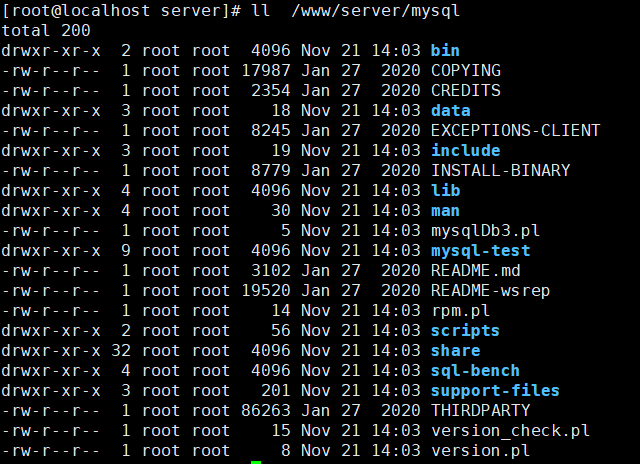Image resolution: width=640 pixels, height=464 pixels.
Task: Select the version_check.pl file name
Action: [511, 431]
